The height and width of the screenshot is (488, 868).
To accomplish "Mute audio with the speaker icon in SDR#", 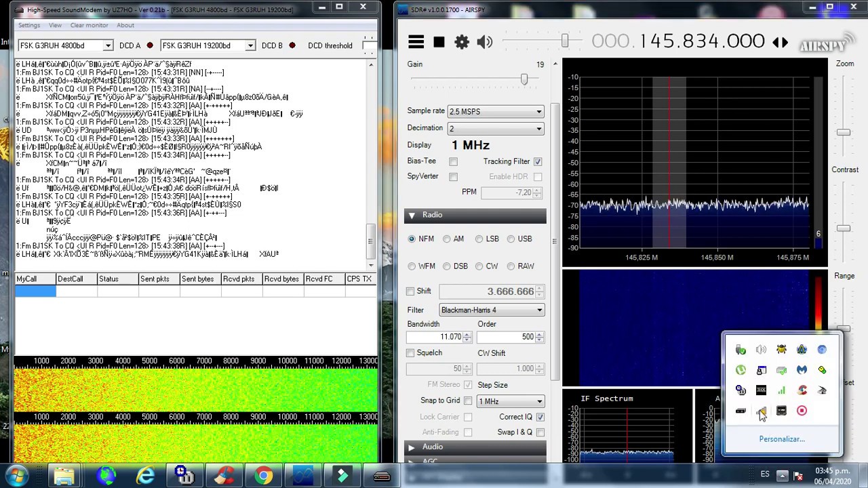I will pos(485,42).
